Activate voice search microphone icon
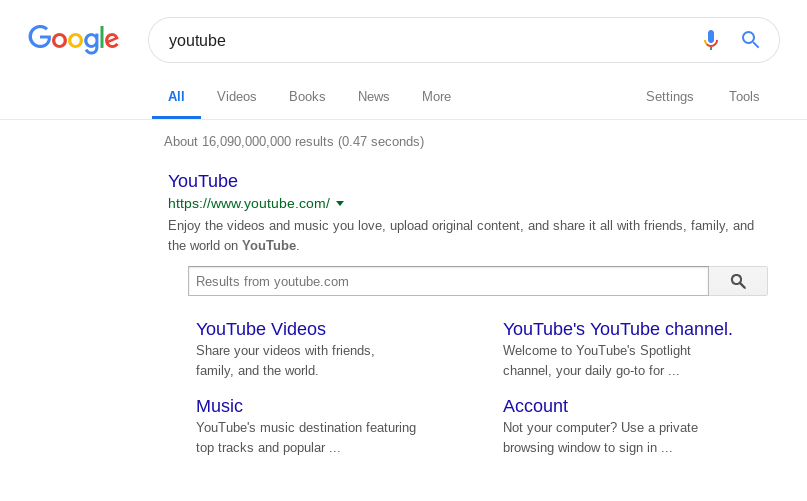 coord(711,40)
